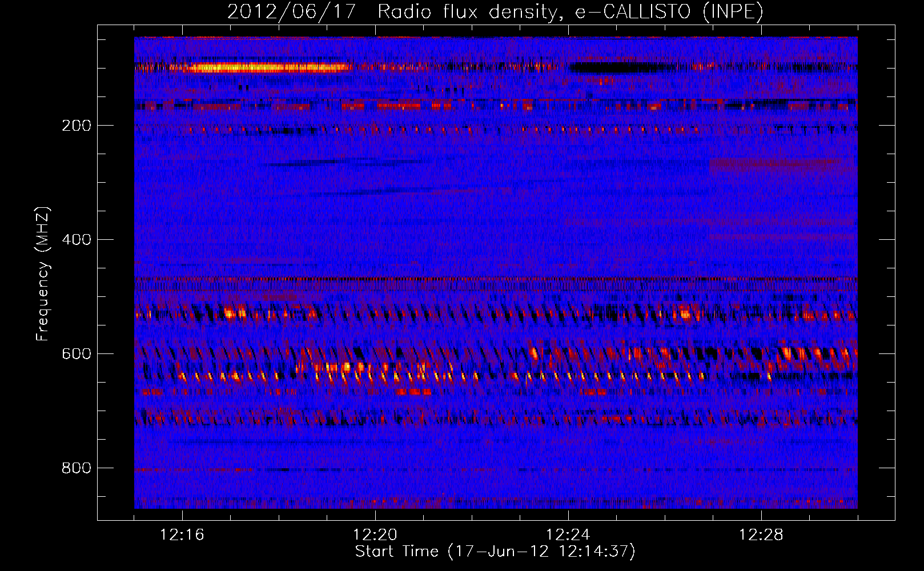
Task: Click the 600 frequency tick label
Action: pos(77,354)
